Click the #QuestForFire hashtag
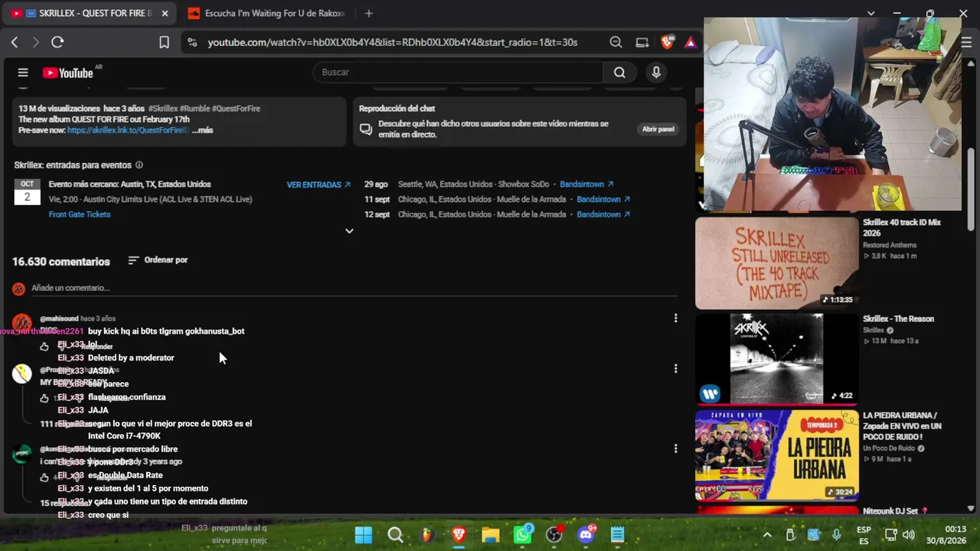The height and width of the screenshot is (551, 980). point(236,109)
